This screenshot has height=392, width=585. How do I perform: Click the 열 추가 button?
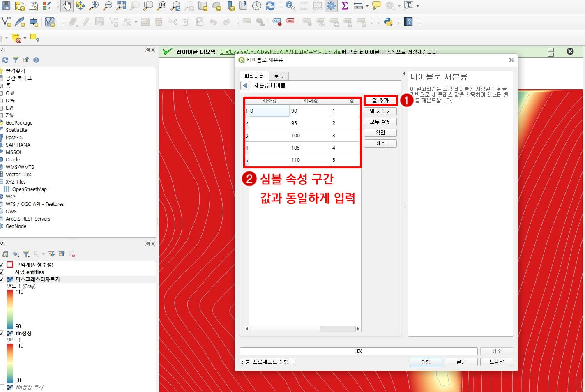pyautogui.click(x=380, y=100)
